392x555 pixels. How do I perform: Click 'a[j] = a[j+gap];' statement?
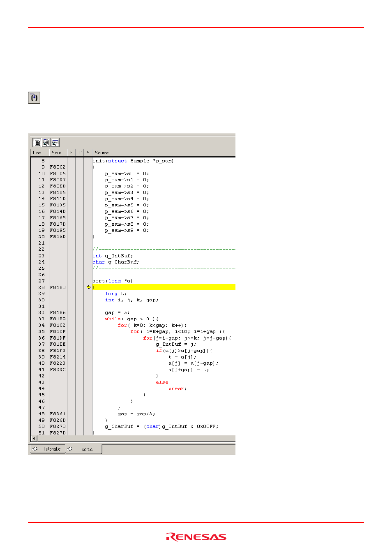click(194, 363)
